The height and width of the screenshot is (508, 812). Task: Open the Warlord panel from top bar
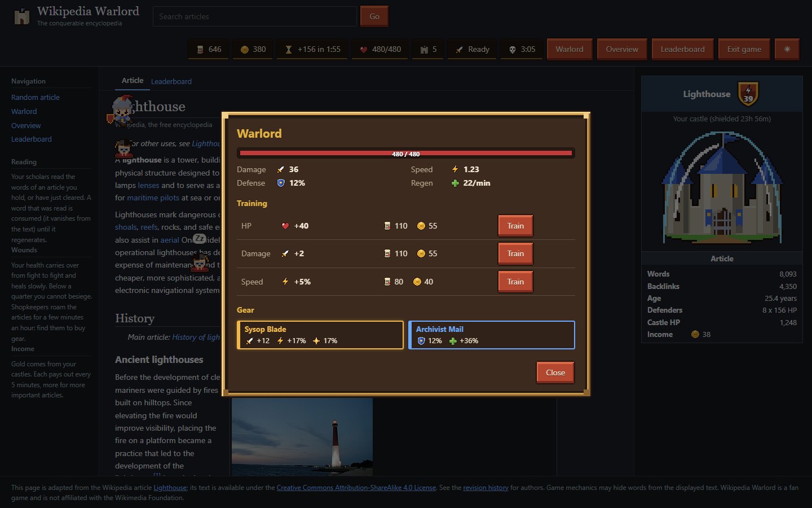click(x=570, y=49)
